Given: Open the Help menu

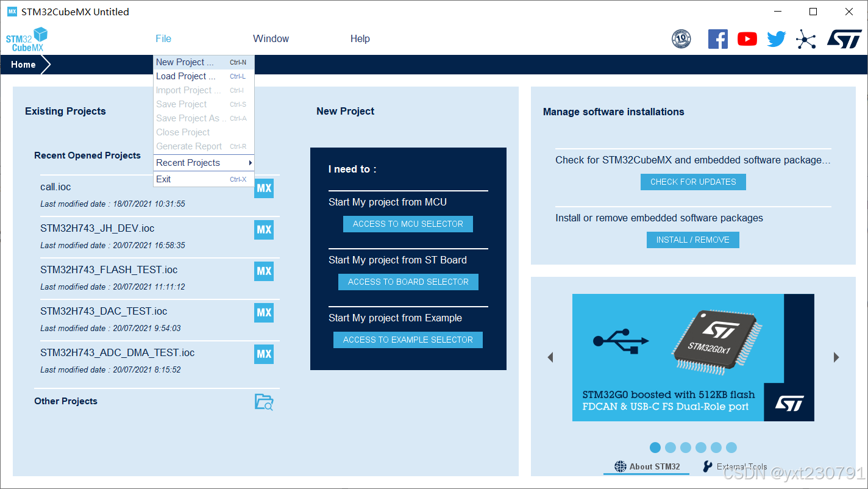Looking at the screenshot, I should 360,38.
